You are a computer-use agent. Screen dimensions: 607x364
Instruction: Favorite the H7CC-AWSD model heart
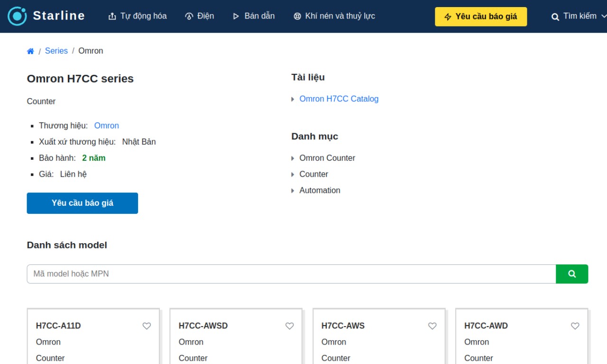coord(290,326)
